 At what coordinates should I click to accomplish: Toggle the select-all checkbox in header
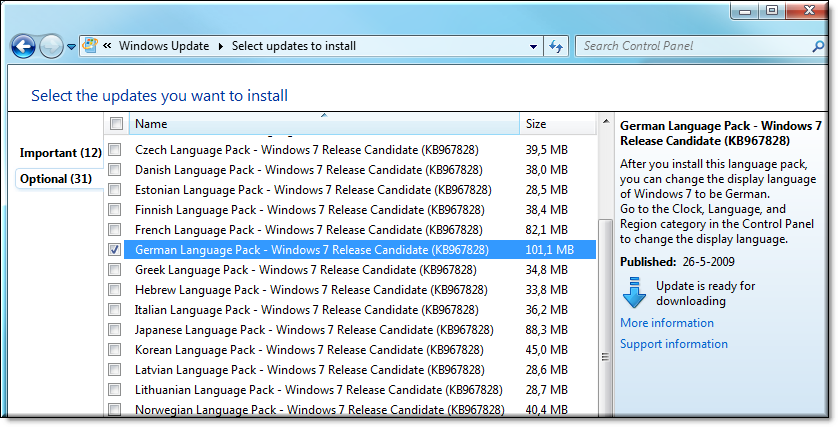click(x=116, y=124)
